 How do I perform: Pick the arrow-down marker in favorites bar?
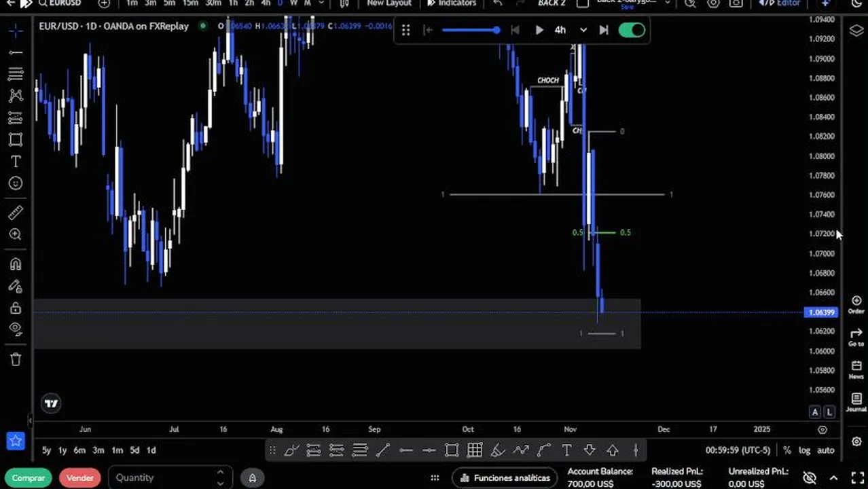click(x=590, y=450)
